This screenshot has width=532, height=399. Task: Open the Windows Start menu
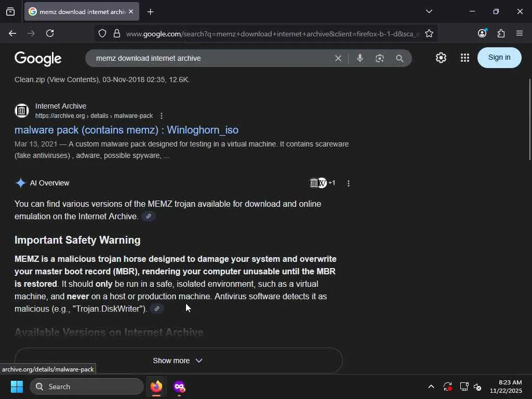[17, 387]
